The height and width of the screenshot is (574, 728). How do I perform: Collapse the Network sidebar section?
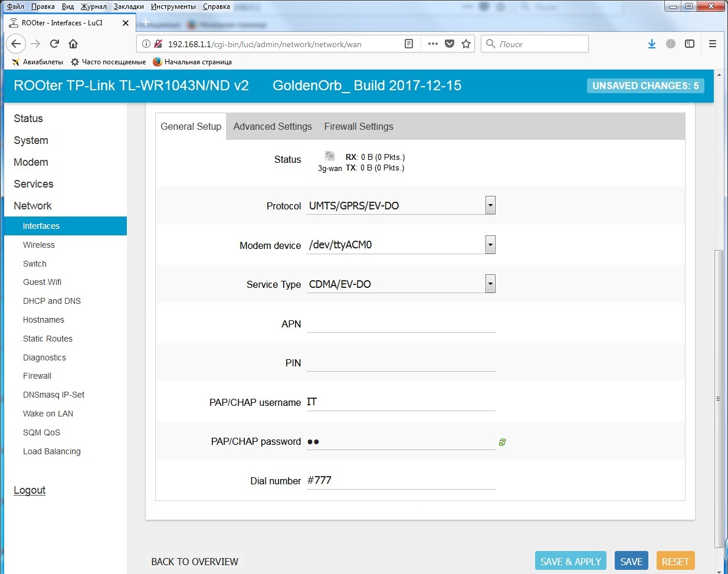click(x=32, y=206)
